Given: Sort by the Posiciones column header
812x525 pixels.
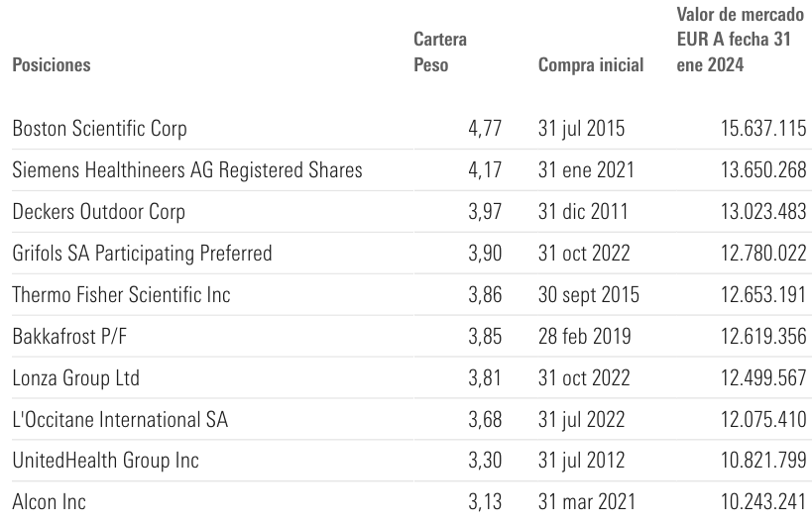Looking at the screenshot, I should click(x=51, y=65).
